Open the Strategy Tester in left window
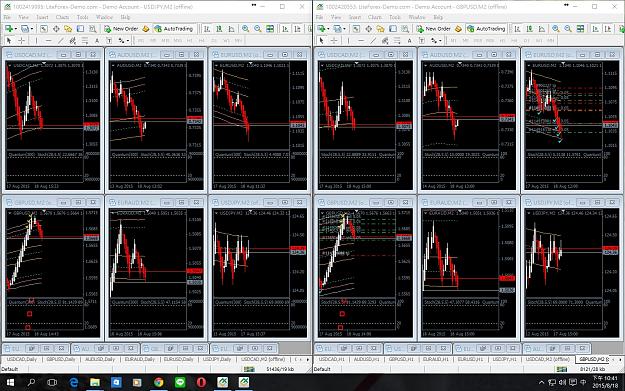 (x=93, y=29)
